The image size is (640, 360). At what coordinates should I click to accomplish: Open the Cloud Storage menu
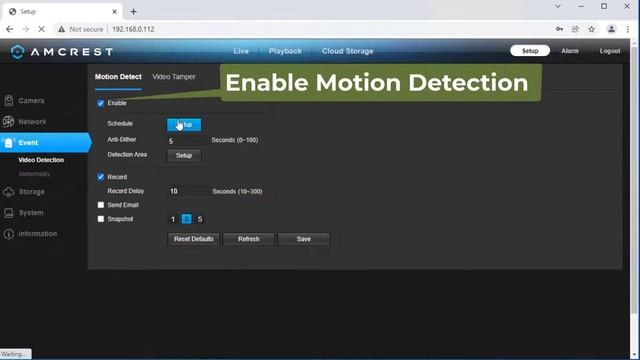tap(348, 51)
